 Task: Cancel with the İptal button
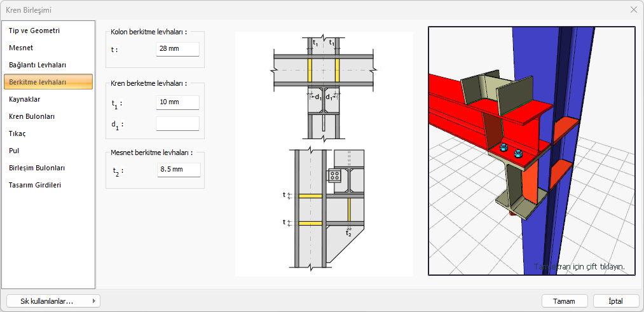(x=615, y=301)
